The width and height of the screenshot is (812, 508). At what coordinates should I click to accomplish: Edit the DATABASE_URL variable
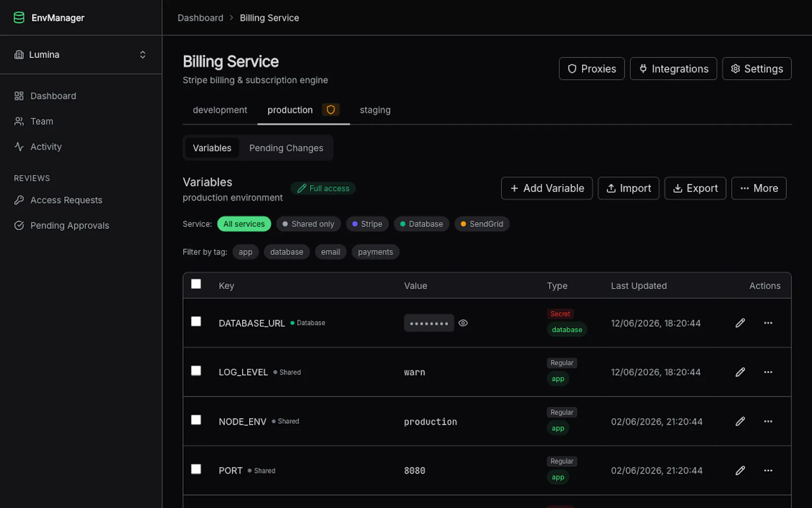740,323
